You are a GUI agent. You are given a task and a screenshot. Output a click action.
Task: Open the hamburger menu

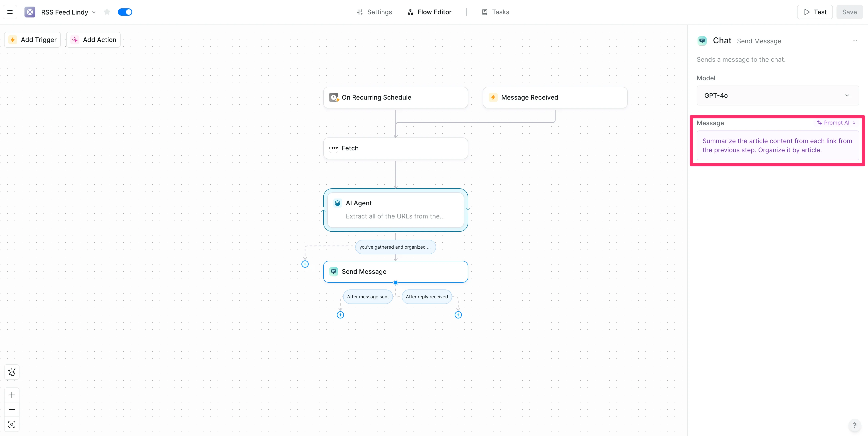[10, 12]
